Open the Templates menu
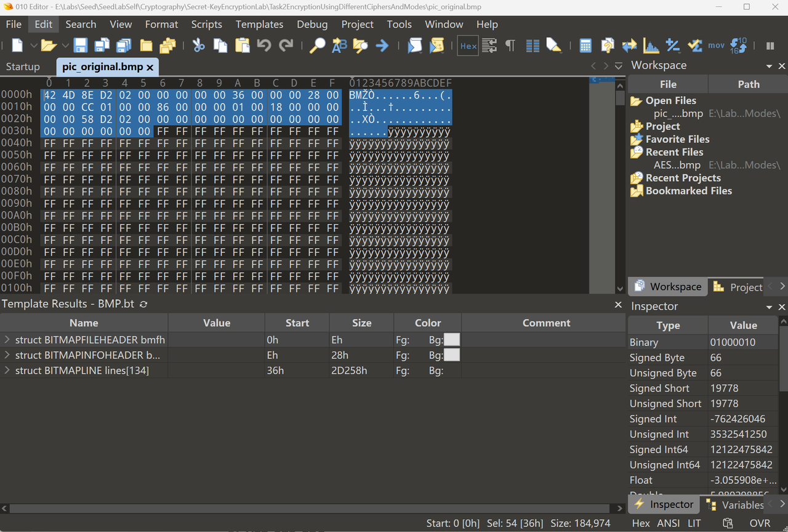 tap(259, 24)
